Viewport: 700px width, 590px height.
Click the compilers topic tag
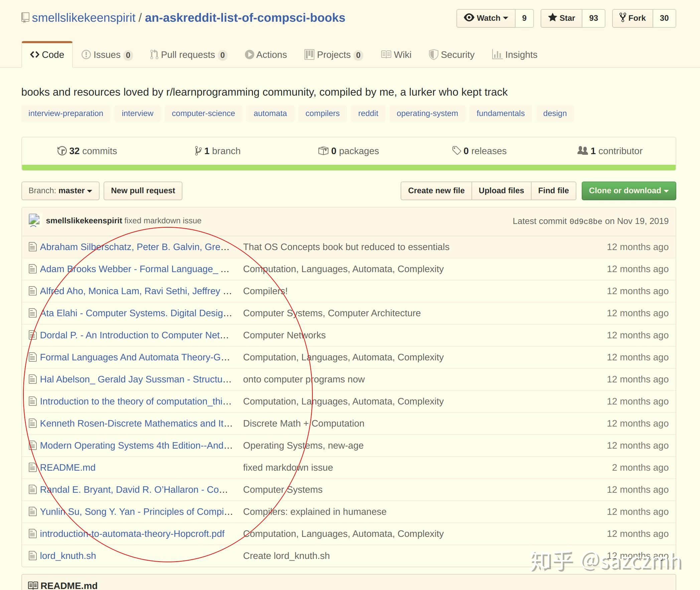pos(322,113)
